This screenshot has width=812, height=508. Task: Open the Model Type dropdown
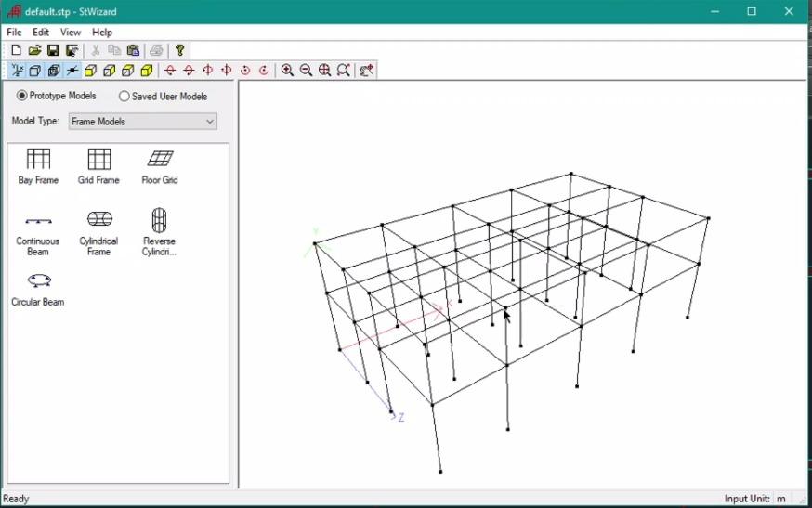tap(143, 122)
